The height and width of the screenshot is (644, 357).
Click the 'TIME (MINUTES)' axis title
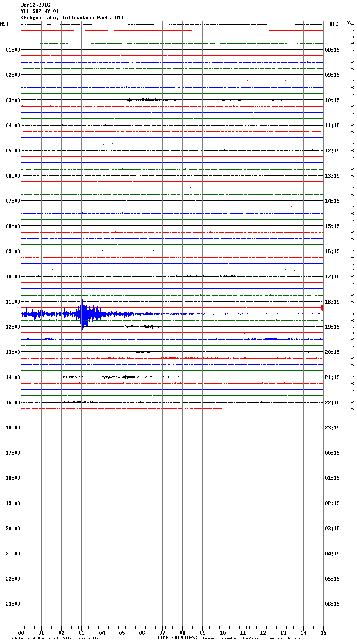coord(177,638)
